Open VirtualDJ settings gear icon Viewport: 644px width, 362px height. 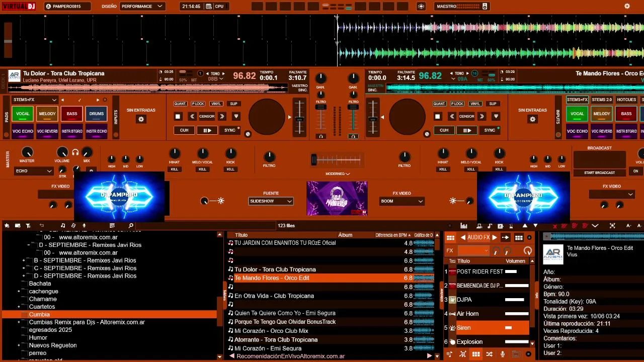[x=627, y=6]
